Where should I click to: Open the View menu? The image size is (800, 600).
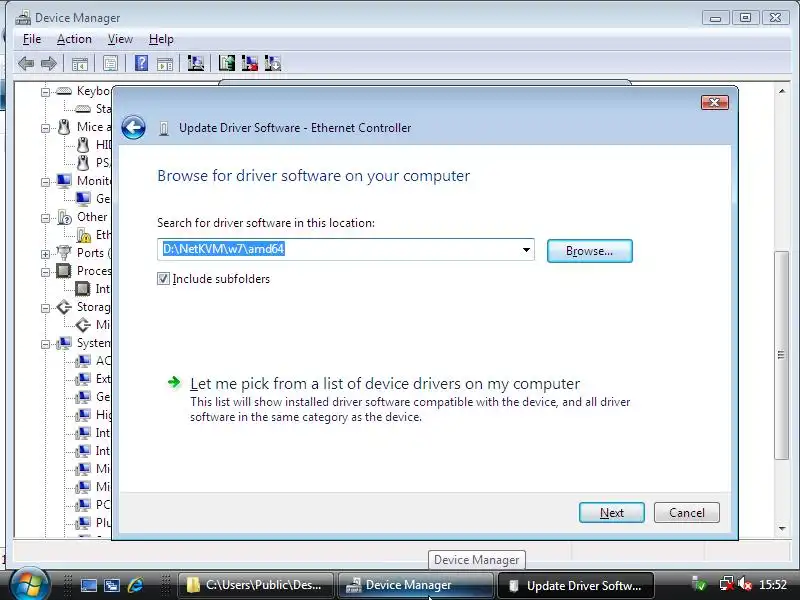[120, 39]
